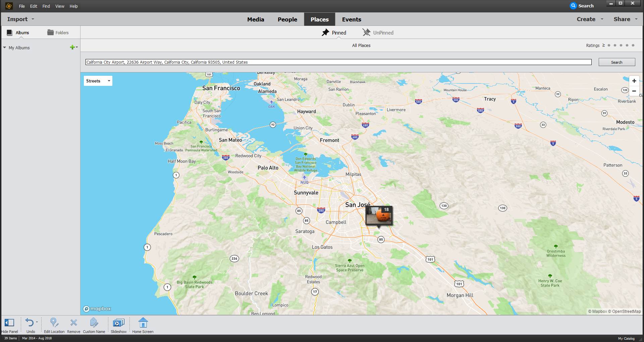Click the location Search button
644x342 pixels.
point(616,62)
